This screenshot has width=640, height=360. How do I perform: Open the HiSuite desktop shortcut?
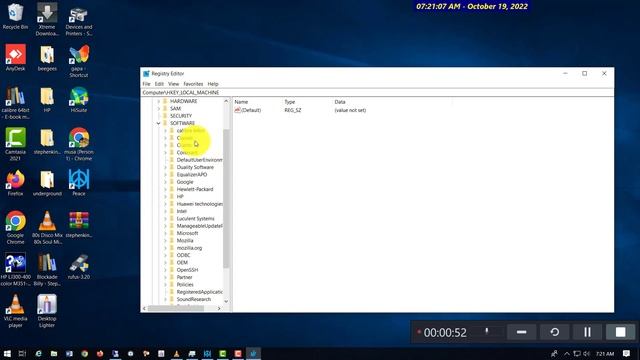point(79,100)
